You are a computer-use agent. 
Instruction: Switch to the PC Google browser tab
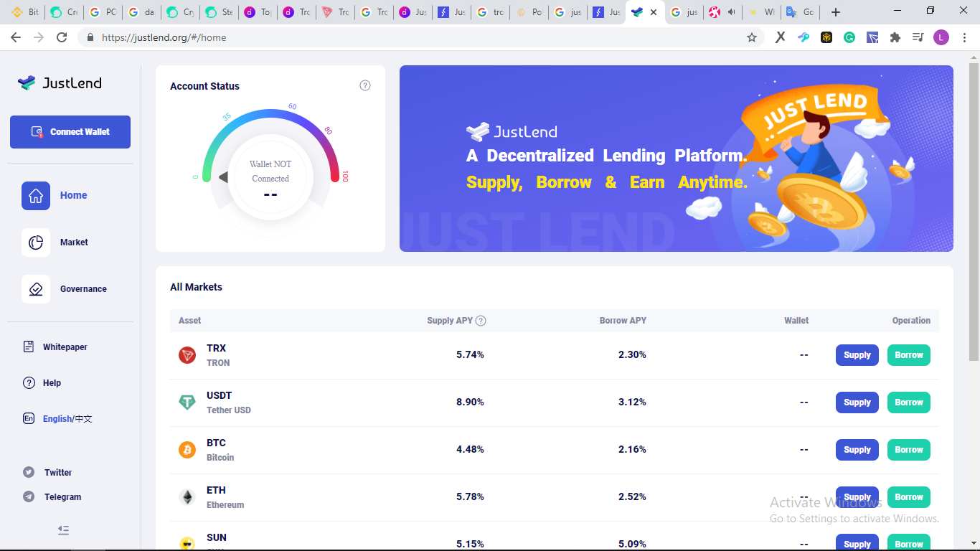pos(103,12)
